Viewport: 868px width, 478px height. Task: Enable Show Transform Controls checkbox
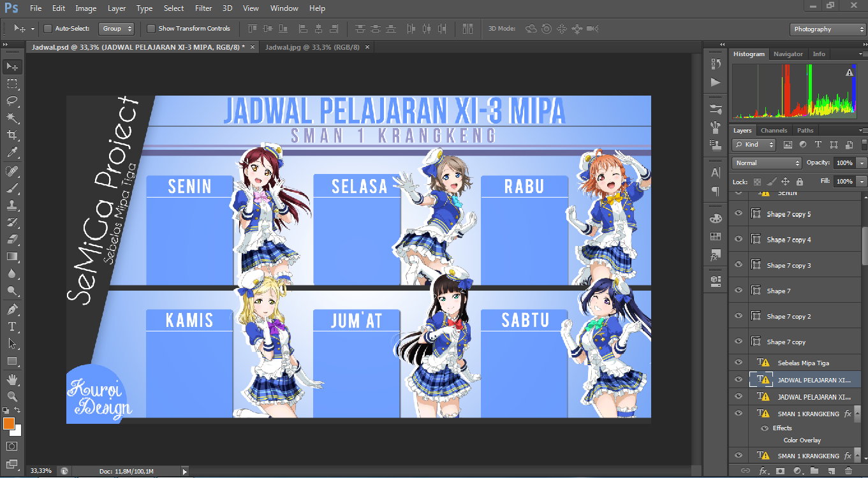click(151, 29)
